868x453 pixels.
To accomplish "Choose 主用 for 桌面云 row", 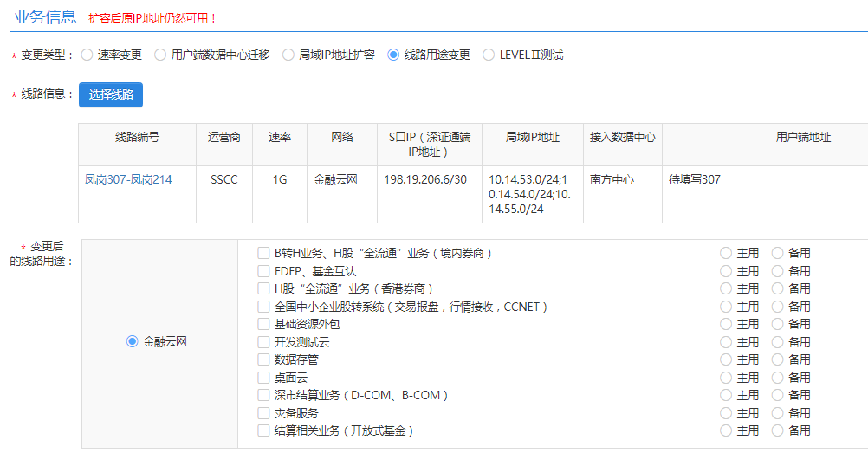I will click(x=726, y=378).
